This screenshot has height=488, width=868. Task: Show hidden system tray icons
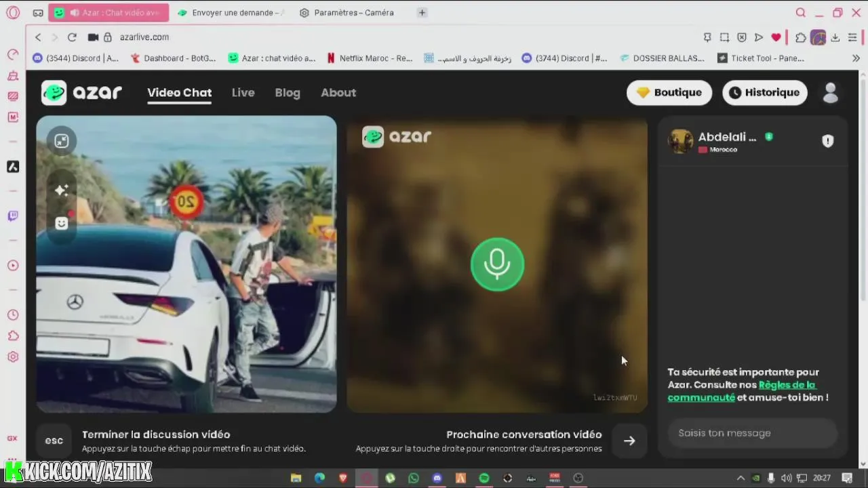pyautogui.click(x=741, y=478)
